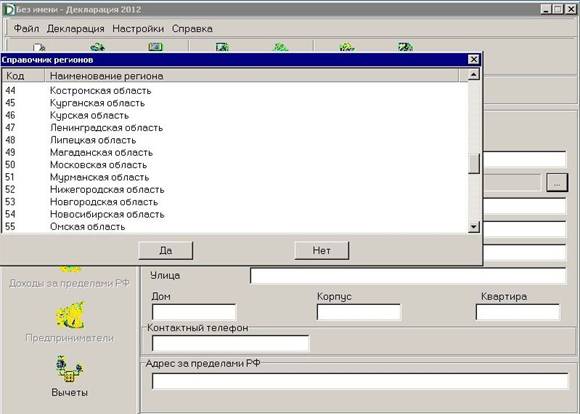
Task: Click the last green toolbar icon
Action: [x=406, y=47]
